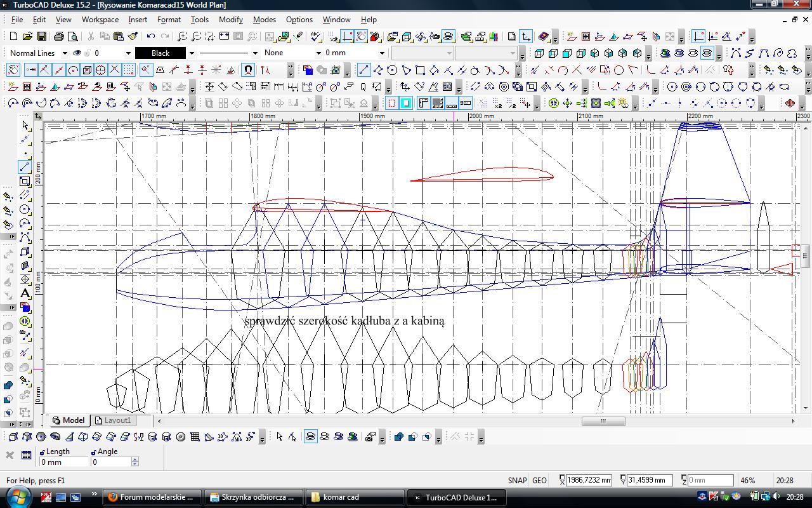The width and height of the screenshot is (812, 508).
Task: Choose the Line drawing tool in left toolbar
Action: (25, 168)
